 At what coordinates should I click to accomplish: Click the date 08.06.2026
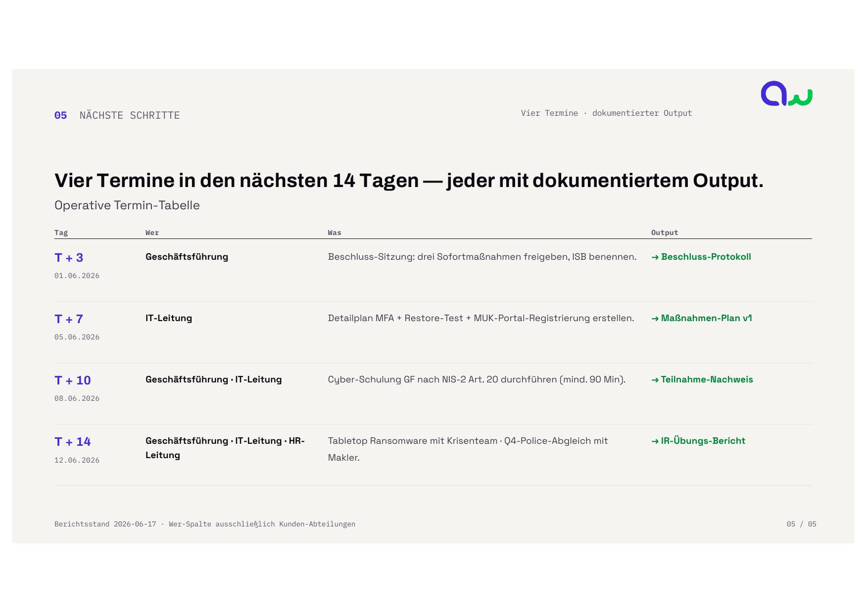coord(77,398)
